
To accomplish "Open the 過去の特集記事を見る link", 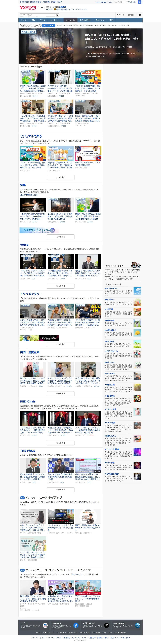I will point(29,195).
